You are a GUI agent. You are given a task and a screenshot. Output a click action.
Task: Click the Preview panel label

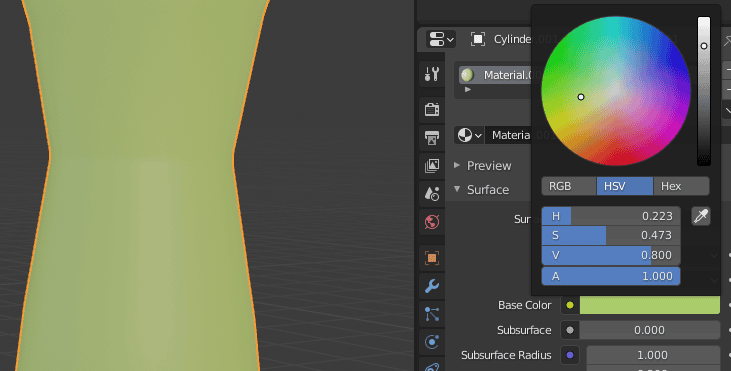pos(489,165)
